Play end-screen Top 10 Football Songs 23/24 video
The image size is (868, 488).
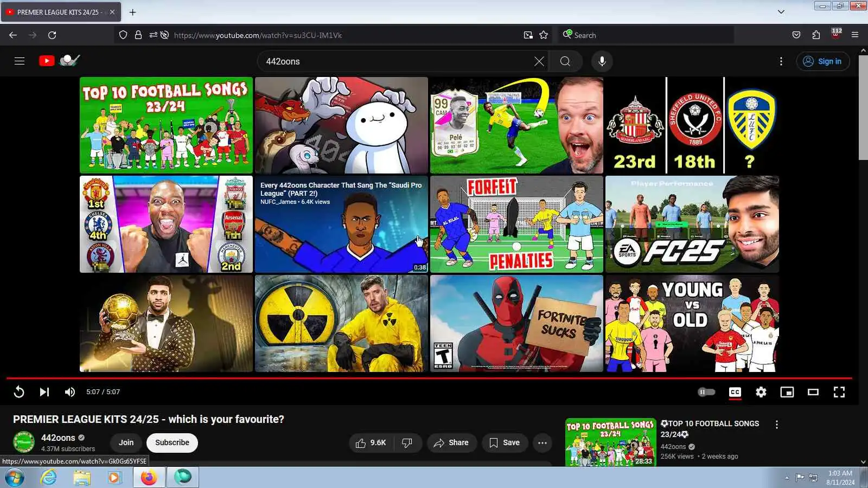(x=166, y=125)
